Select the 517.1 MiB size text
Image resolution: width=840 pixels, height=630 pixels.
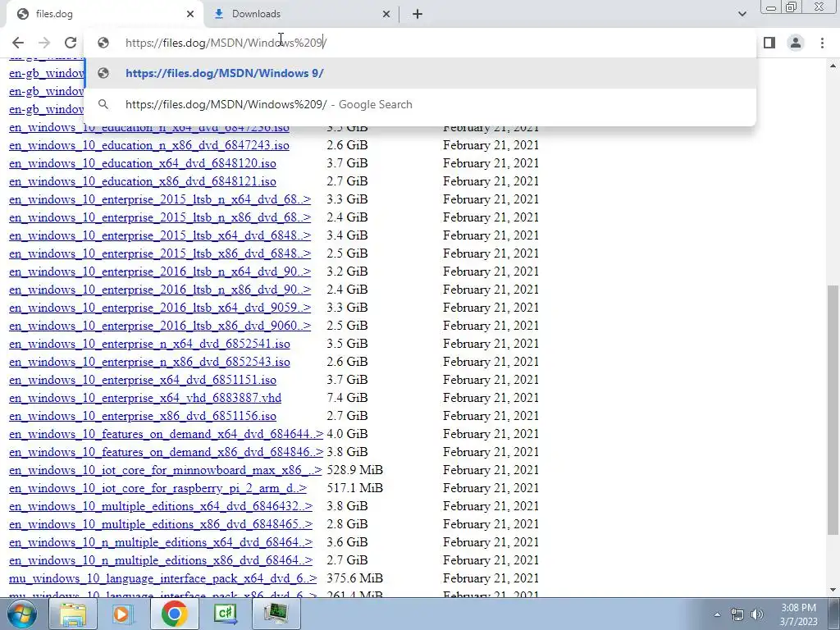click(354, 488)
